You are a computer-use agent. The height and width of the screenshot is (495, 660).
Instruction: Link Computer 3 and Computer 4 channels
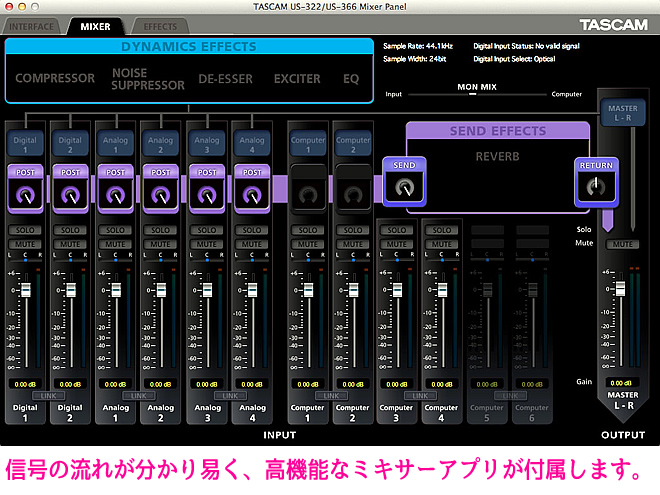(420, 396)
